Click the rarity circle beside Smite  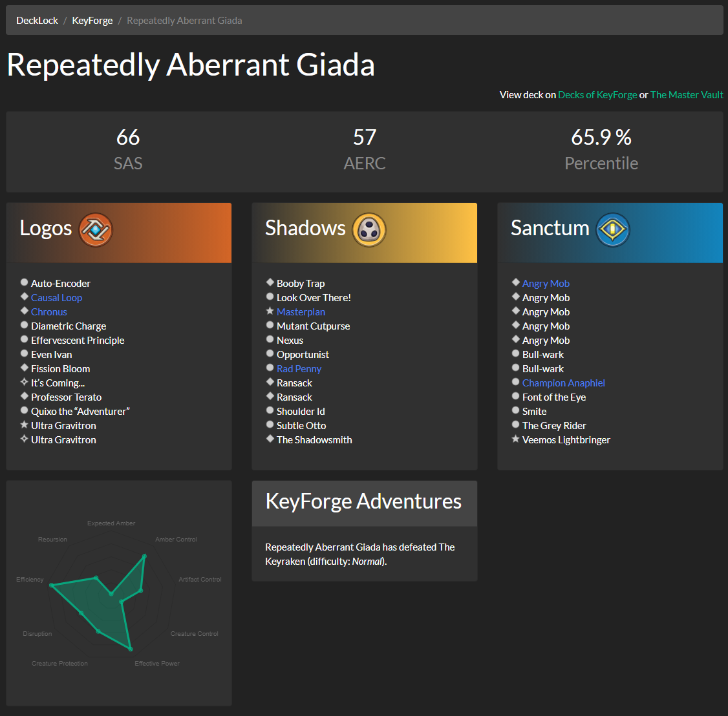click(515, 410)
